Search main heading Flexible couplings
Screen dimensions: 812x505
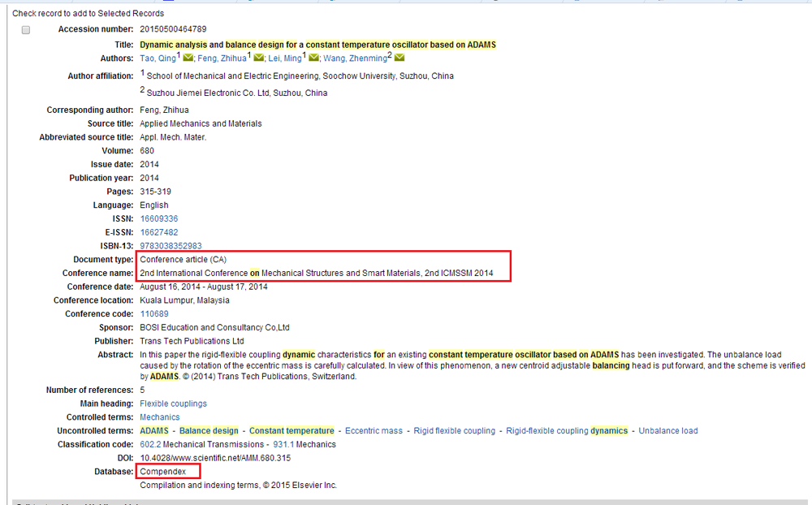173,404
